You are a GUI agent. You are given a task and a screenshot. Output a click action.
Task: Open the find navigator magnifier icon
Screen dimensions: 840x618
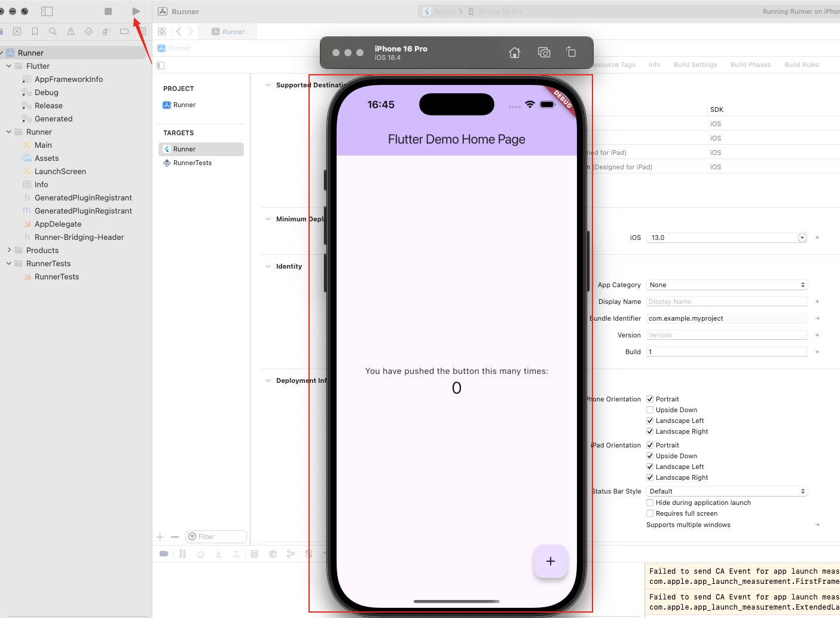click(x=53, y=32)
